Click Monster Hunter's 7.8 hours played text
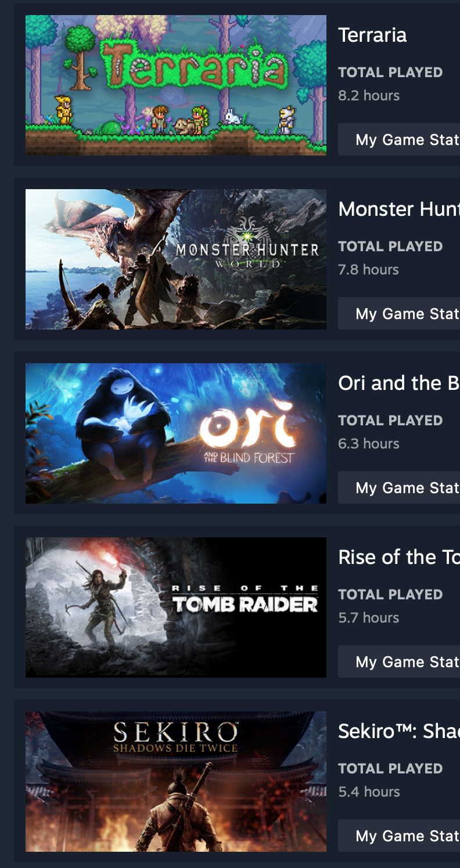Screen dimensions: 460x868 click(x=369, y=270)
